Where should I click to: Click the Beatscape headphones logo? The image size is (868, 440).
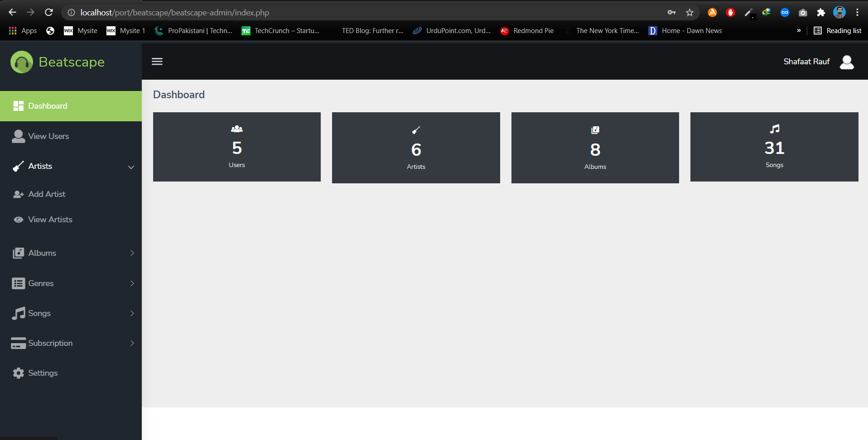tap(22, 62)
